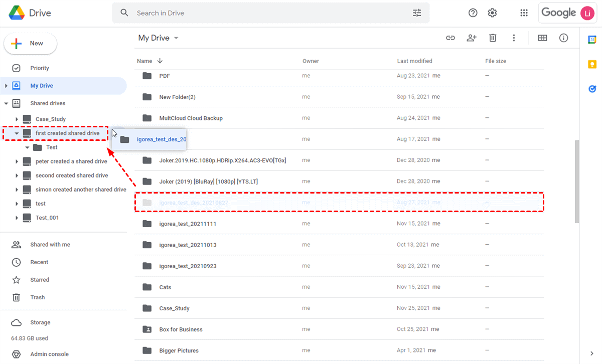Expand peter created a shared drive arrow

coord(17,161)
